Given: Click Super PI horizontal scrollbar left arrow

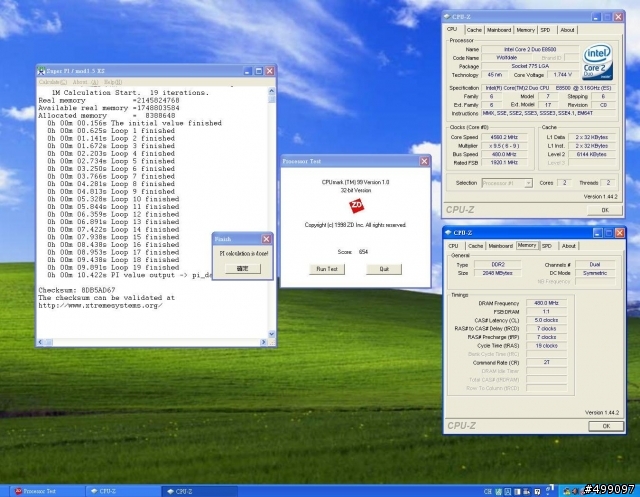Looking at the screenshot, I should [x=40, y=342].
